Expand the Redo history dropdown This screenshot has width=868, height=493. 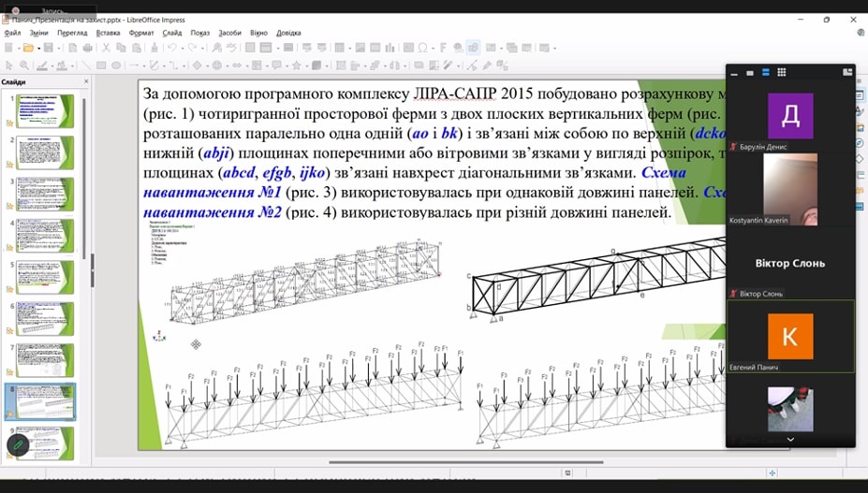pyautogui.click(x=202, y=48)
